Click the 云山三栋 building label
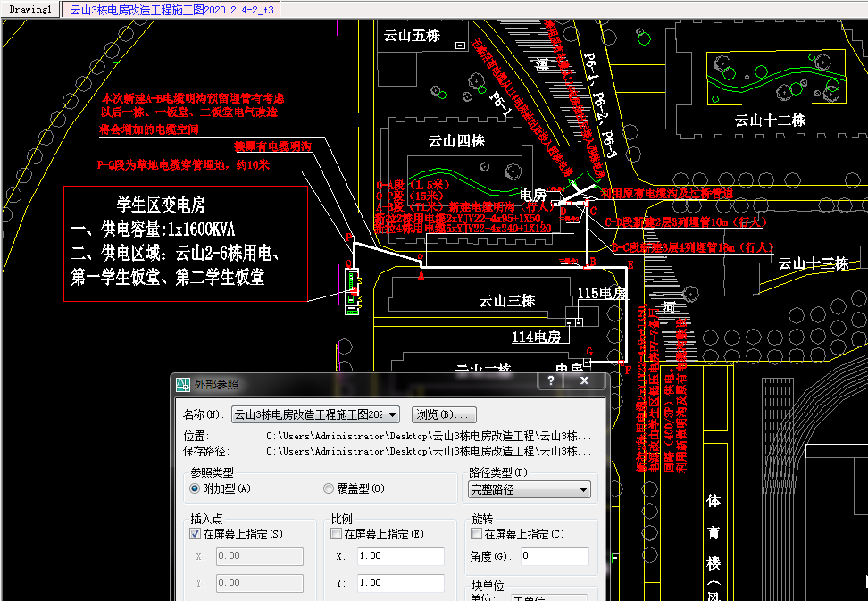 [506, 301]
